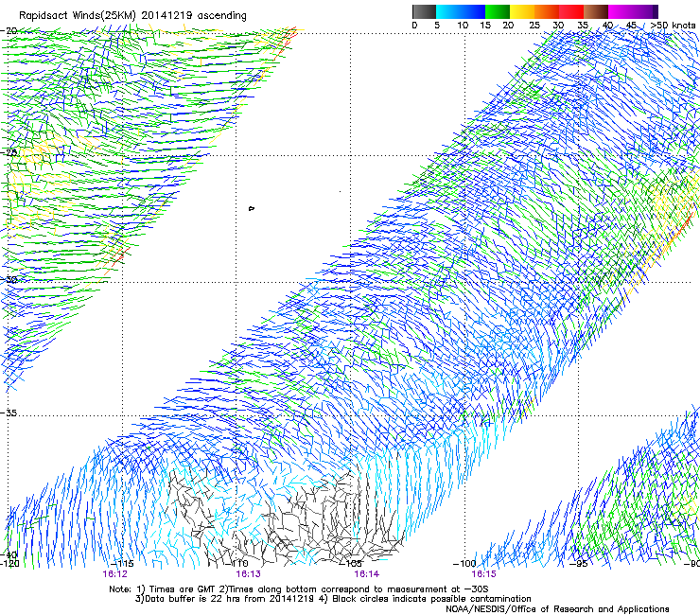The image size is (700, 615).
Task: Click the time label 16:15
Action: click(x=483, y=574)
